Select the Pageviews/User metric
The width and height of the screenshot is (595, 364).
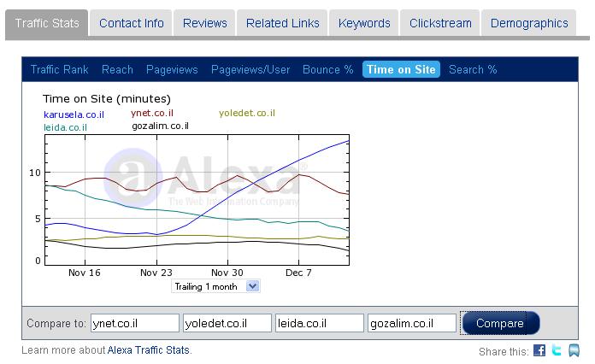[x=250, y=69]
